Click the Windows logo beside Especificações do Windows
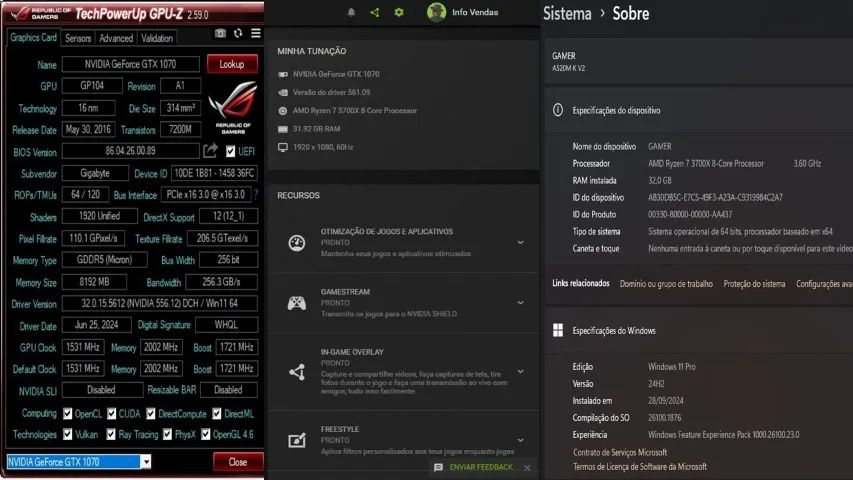Image resolution: width=853 pixels, height=480 pixels. click(x=558, y=330)
